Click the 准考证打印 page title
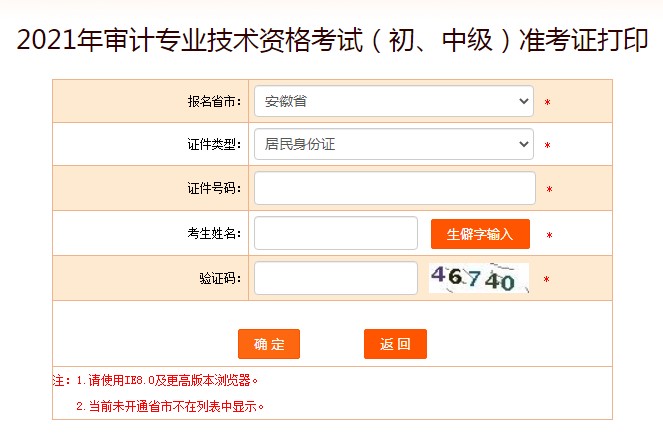The height and width of the screenshot is (441, 663). point(332,42)
